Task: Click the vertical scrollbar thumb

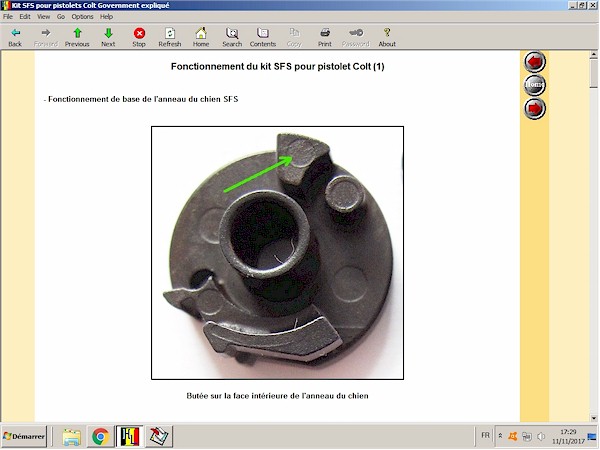Action: (593, 73)
